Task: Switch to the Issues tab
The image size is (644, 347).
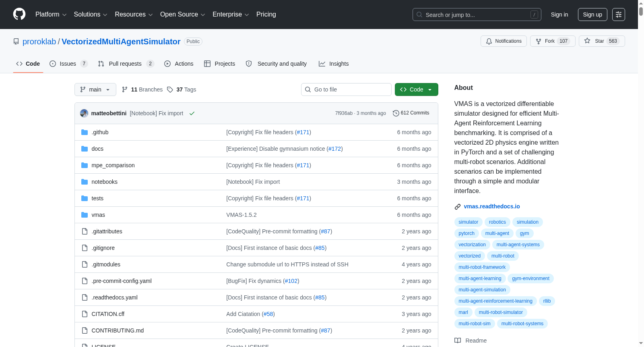Action: 68,64
